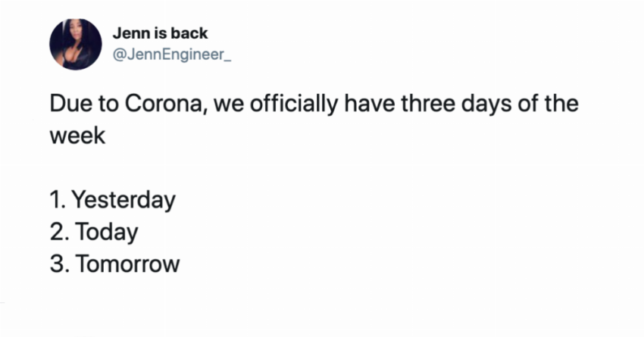Click the number 3. before Tomorrow

pyautogui.click(x=60, y=264)
